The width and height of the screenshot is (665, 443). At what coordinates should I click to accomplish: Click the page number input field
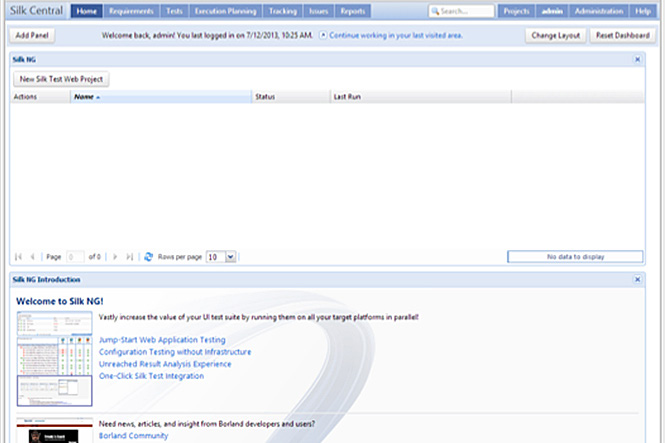[75, 256]
